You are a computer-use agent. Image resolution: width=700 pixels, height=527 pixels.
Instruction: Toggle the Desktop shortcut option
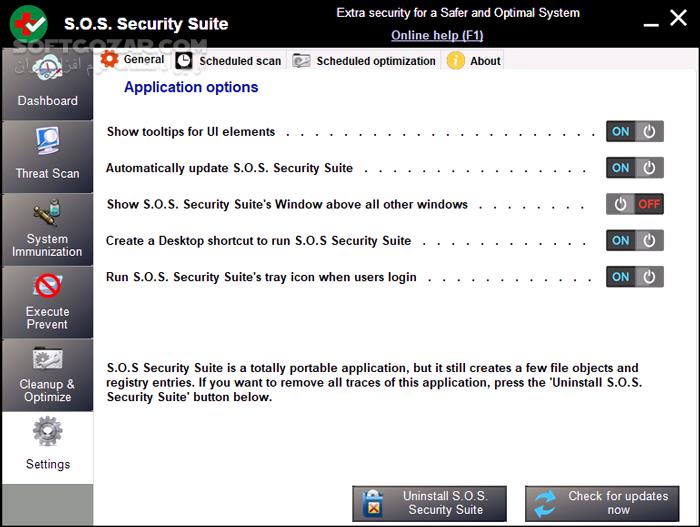click(x=634, y=240)
